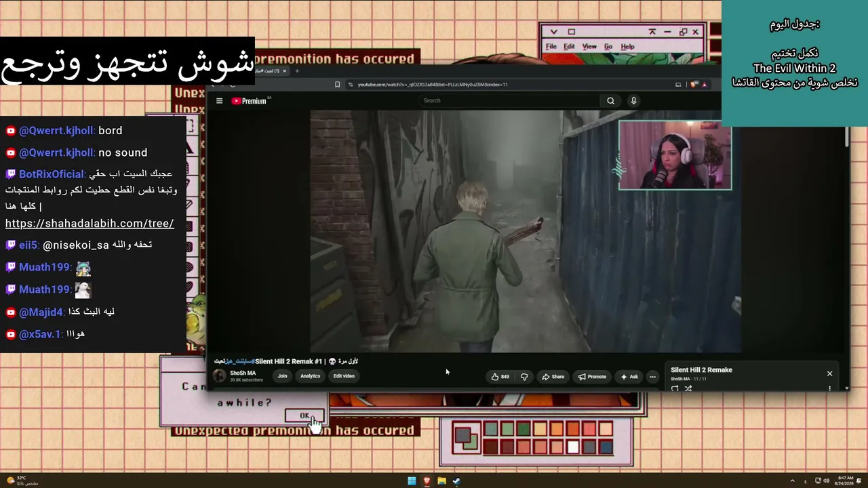Screen dimensions: 868x488
Task: Open the Go menu in the retro window
Action: pyautogui.click(x=608, y=47)
